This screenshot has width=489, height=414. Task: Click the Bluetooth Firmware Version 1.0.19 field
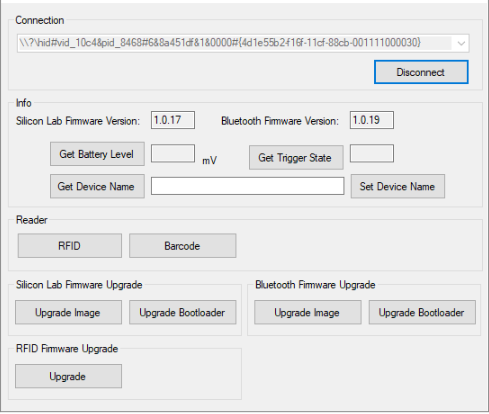[372, 120]
